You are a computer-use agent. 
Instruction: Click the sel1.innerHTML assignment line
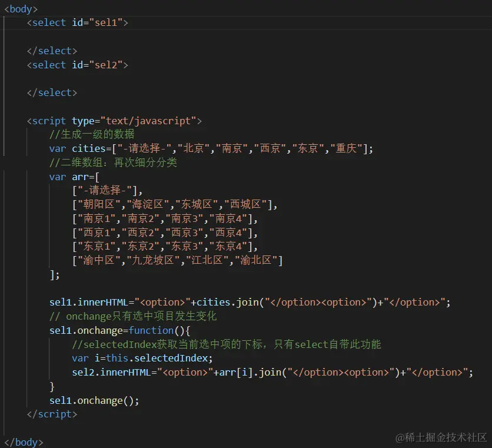250,303
